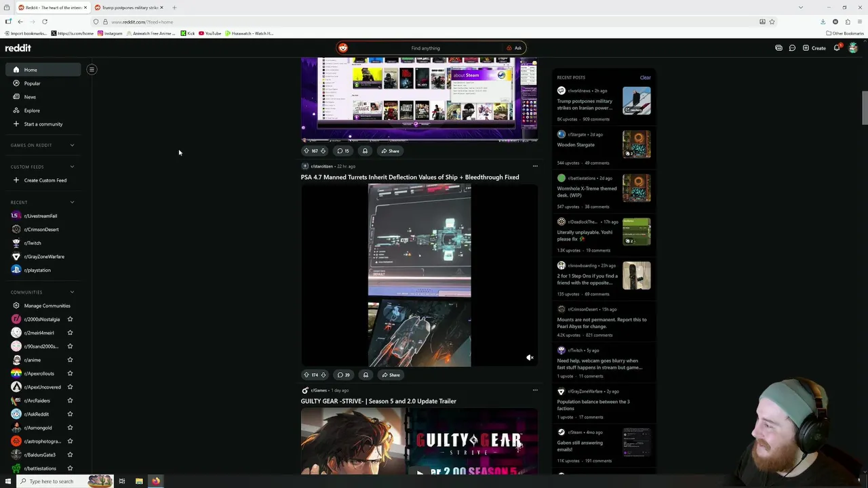
Task: Click the Ask button in search bar
Action: (x=514, y=48)
